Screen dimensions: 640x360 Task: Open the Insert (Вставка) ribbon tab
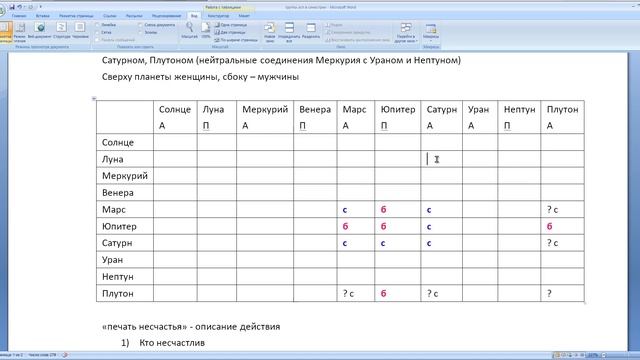pyautogui.click(x=42, y=16)
